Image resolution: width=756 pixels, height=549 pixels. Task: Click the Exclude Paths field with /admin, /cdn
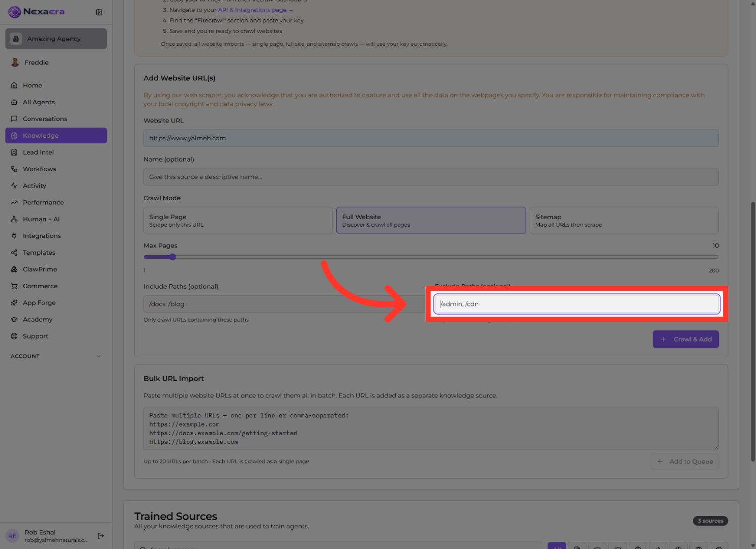coord(577,304)
